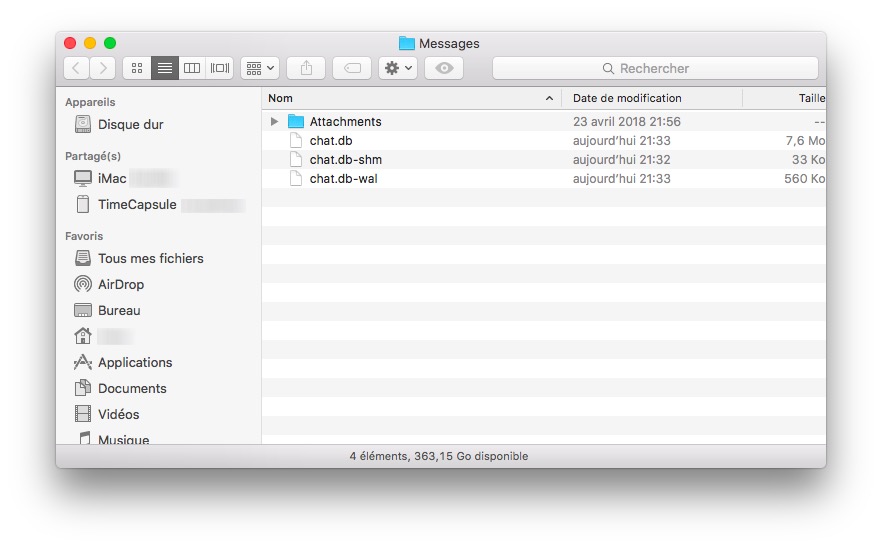
Task: Select Tous mes fichiers in sidebar
Action: [150, 258]
